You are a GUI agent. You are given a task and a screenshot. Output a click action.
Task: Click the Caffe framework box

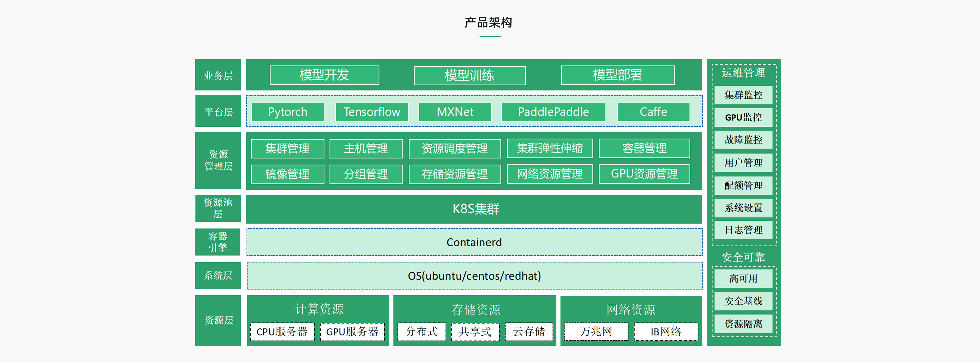click(653, 112)
